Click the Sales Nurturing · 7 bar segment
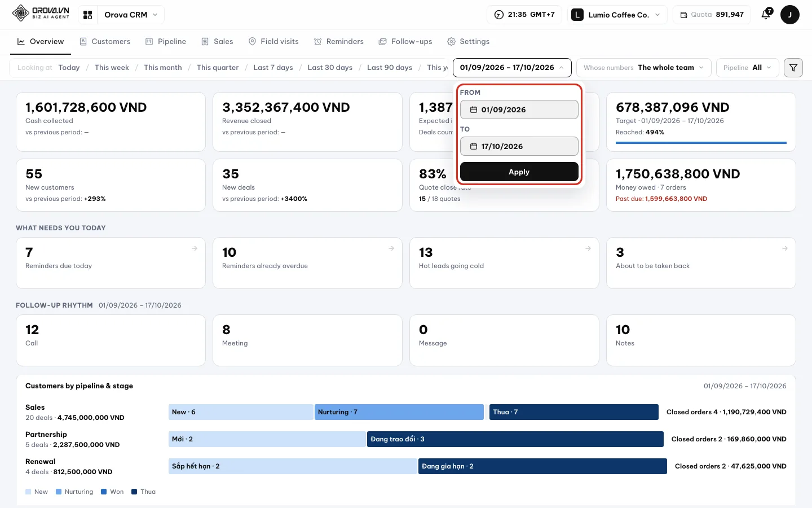The image size is (812, 508). pyautogui.click(x=399, y=412)
